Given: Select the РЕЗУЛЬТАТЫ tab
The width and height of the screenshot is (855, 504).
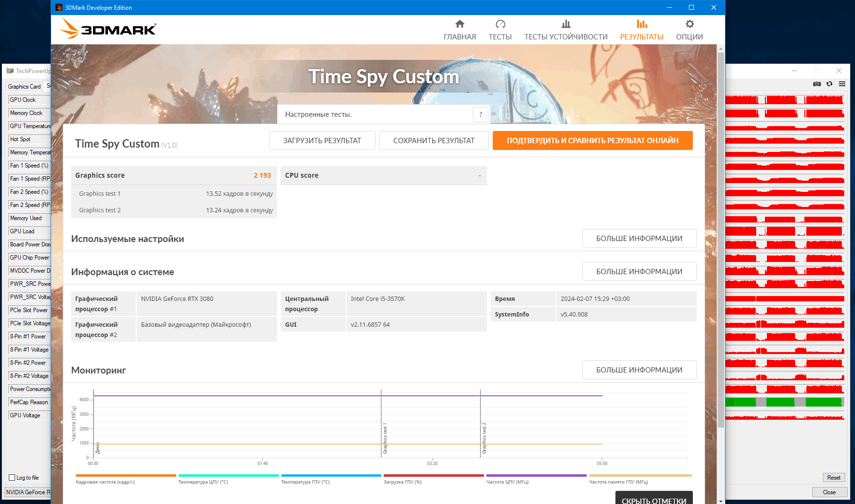Looking at the screenshot, I should point(642,30).
